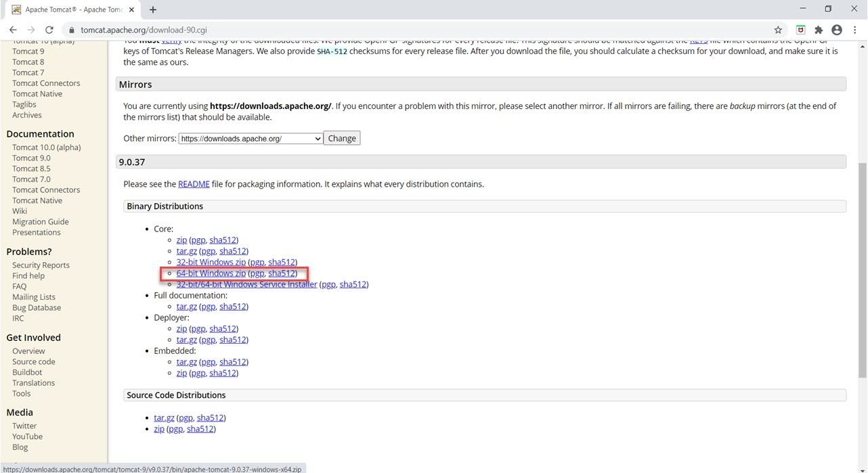The width and height of the screenshot is (868, 473).
Task: Download 32-bit/64-bit Windows Service Installer
Action: pos(246,284)
